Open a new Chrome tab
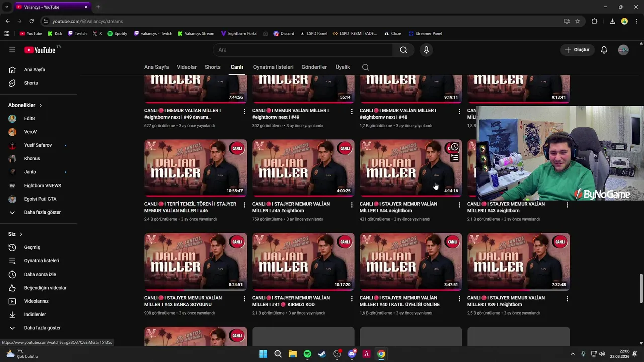 click(98, 7)
